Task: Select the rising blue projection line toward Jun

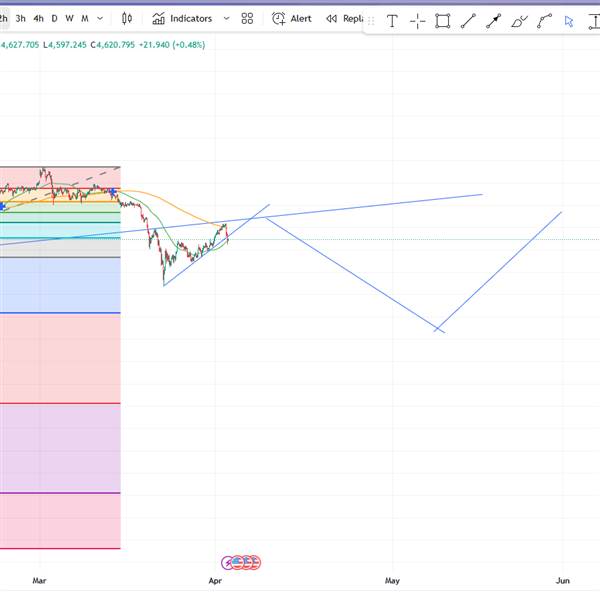Action: pyautogui.click(x=497, y=272)
